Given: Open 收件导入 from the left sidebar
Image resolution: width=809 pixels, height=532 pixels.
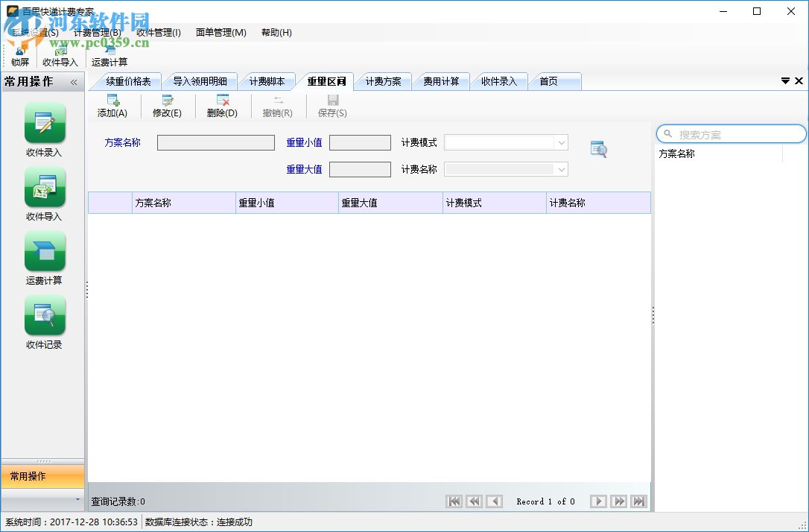Looking at the screenshot, I should 45,187.
